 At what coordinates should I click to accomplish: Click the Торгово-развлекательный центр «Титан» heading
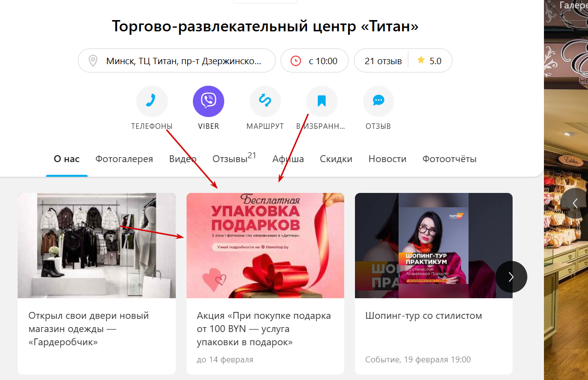[265, 25]
